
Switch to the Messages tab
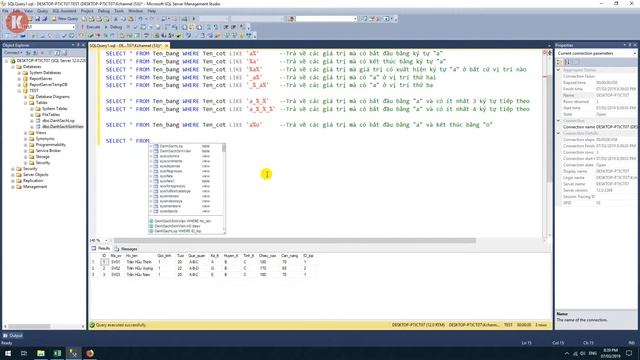126,249
